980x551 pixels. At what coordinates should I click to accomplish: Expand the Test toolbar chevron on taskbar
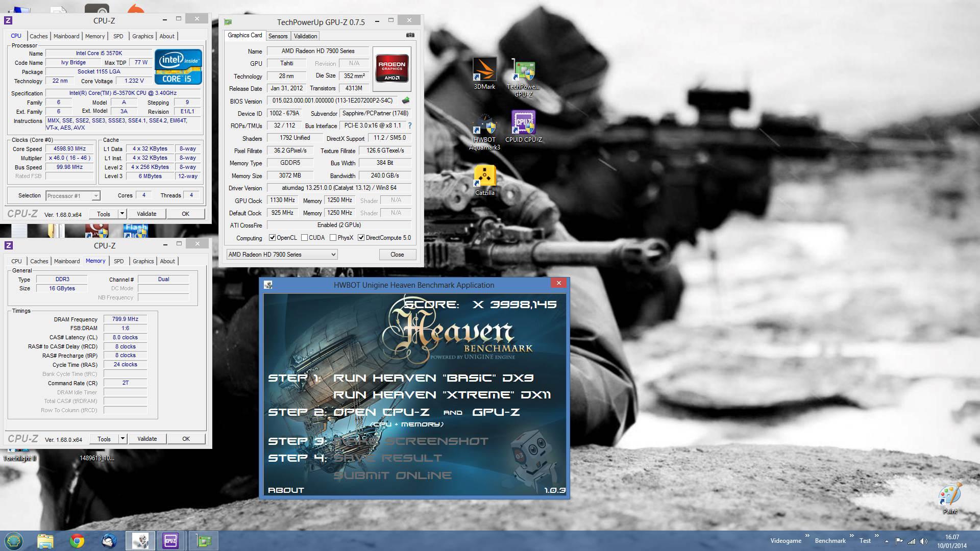876,536
